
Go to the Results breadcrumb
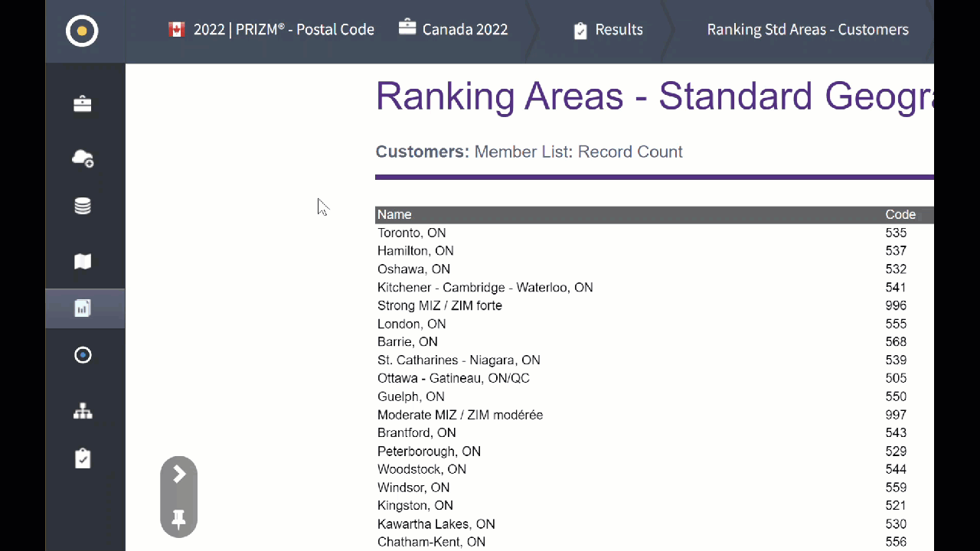(619, 30)
